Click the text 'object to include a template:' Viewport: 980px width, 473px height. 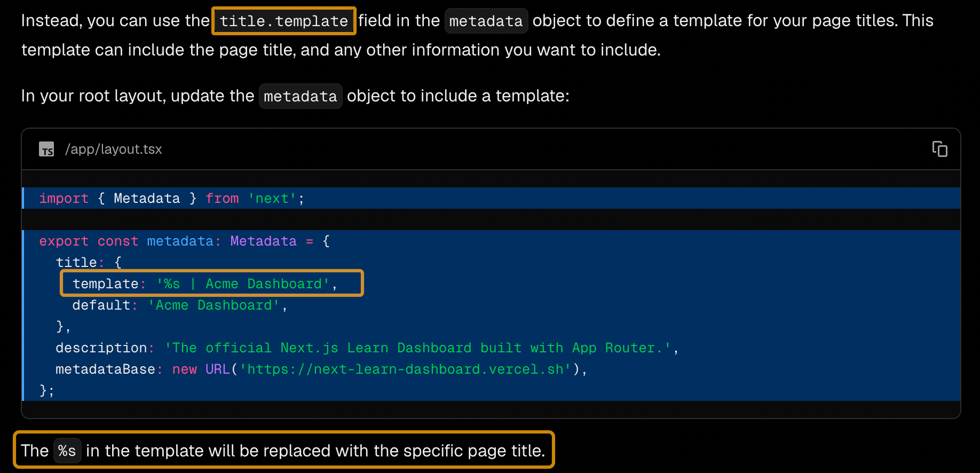[x=458, y=96]
